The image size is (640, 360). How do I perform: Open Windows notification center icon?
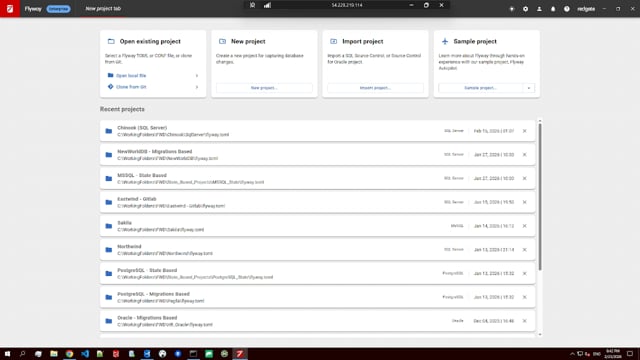[x=630, y=354]
